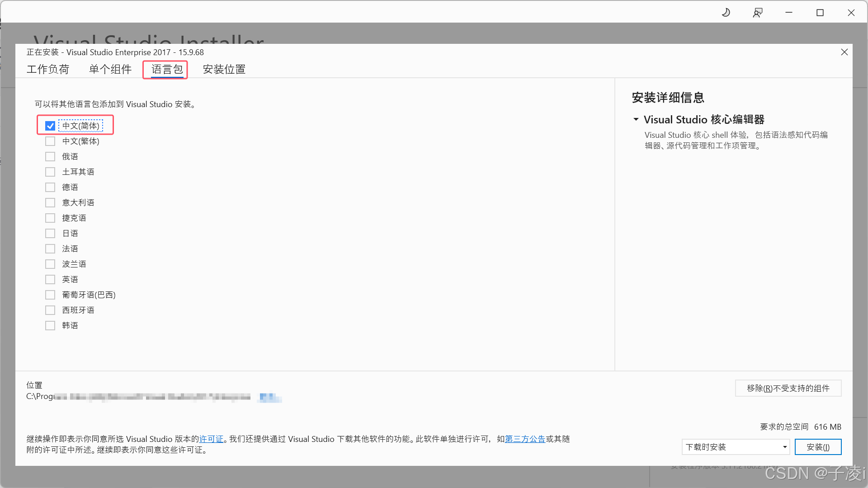Minimize the installer window

coord(789,13)
